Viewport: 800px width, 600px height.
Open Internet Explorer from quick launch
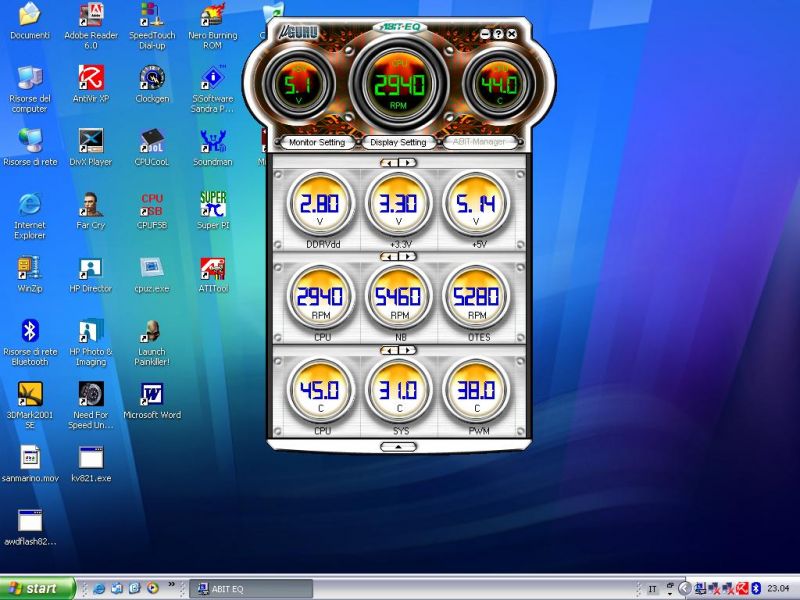point(99,588)
